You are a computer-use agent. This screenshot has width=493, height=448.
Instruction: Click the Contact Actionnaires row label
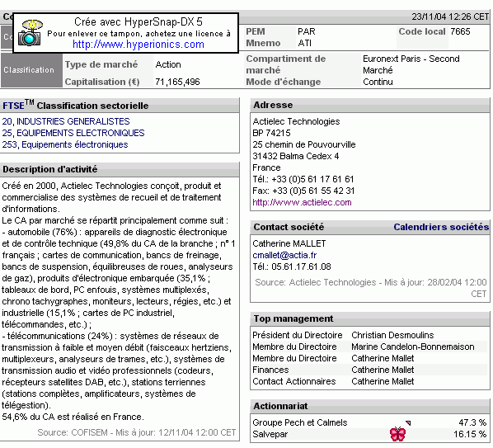click(294, 381)
